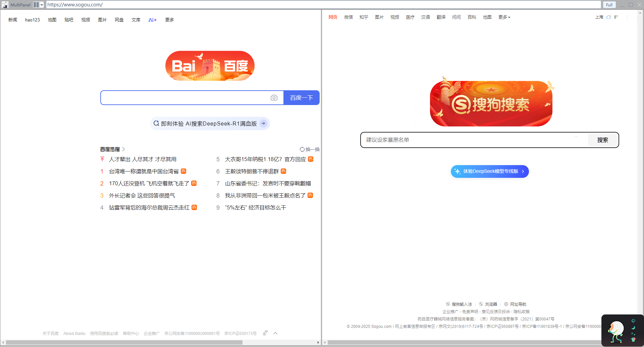Switch to Sogou 图片 tab
Image resolution: width=644 pixels, height=347 pixels.
pyautogui.click(x=379, y=17)
